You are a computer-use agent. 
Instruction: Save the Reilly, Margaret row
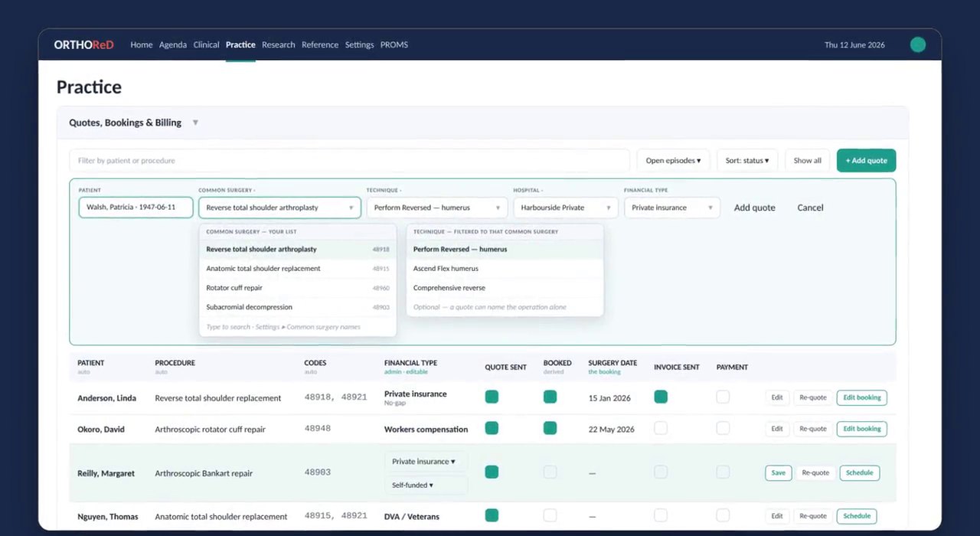pos(779,472)
